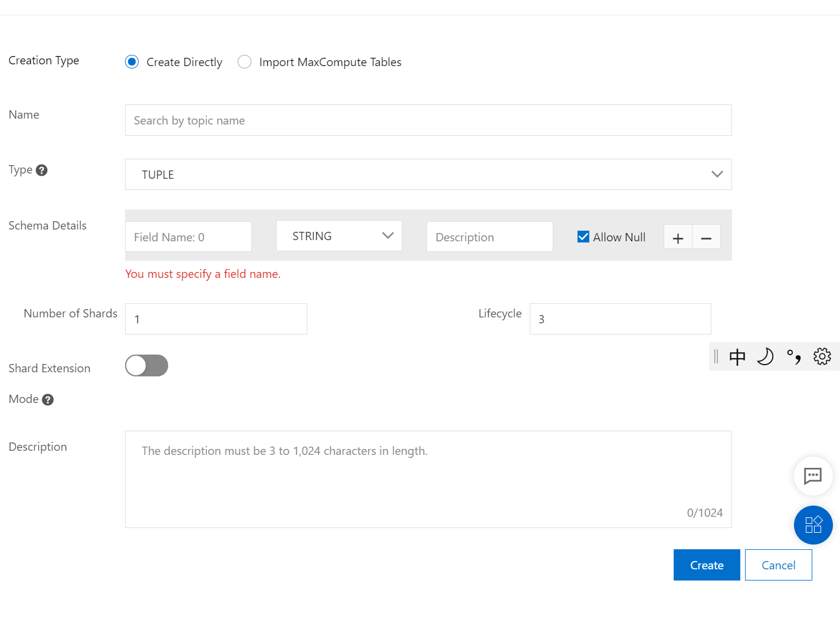
Task: Remove the schema field with minus button
Action: [x=706, y=238]
